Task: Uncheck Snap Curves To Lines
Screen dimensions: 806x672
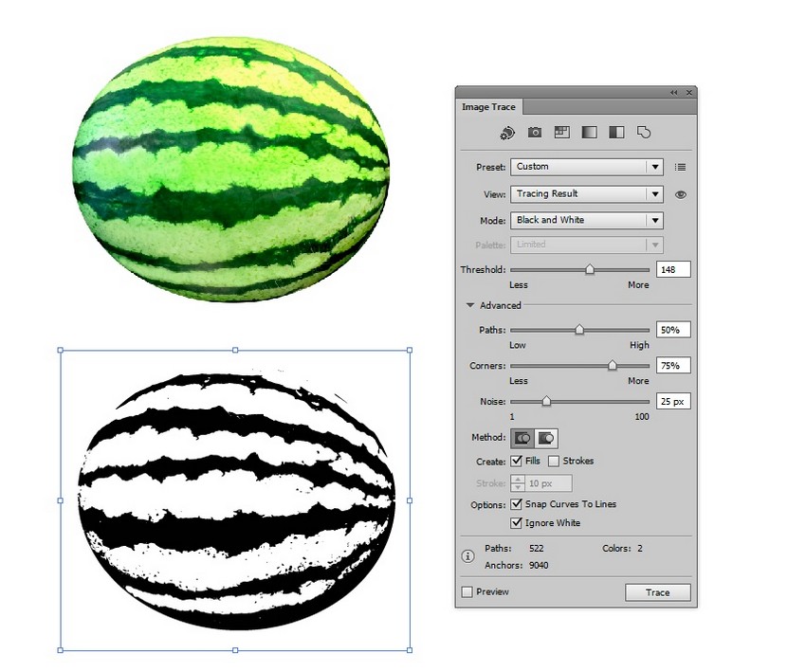Action: point(516,504)
